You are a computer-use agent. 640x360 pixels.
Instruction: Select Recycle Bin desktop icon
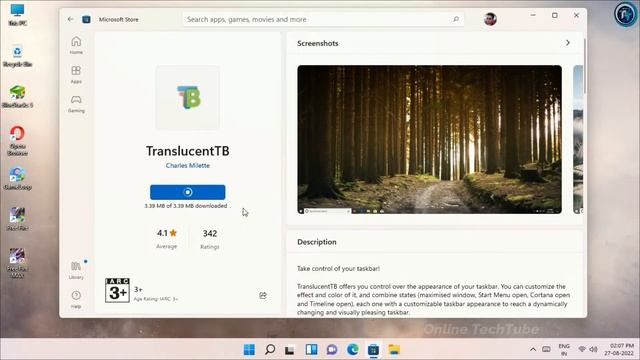pos(18,56)
